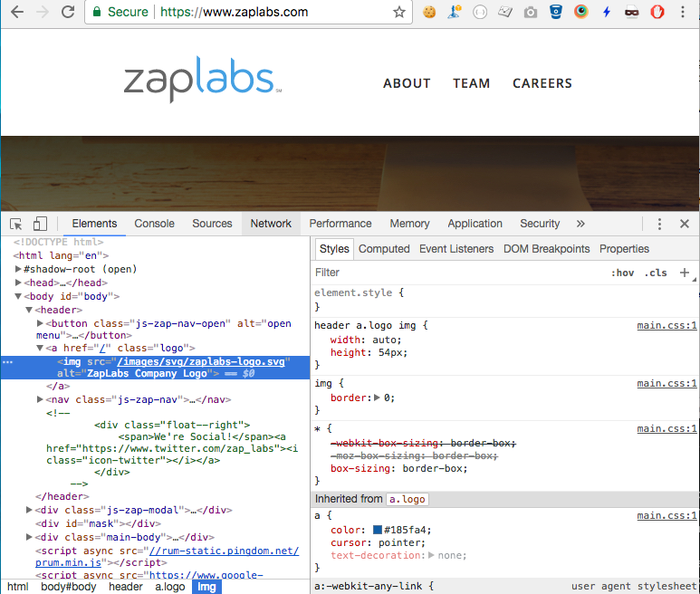
Task: Click the browser forward arrow
Action: pos(43,12)
